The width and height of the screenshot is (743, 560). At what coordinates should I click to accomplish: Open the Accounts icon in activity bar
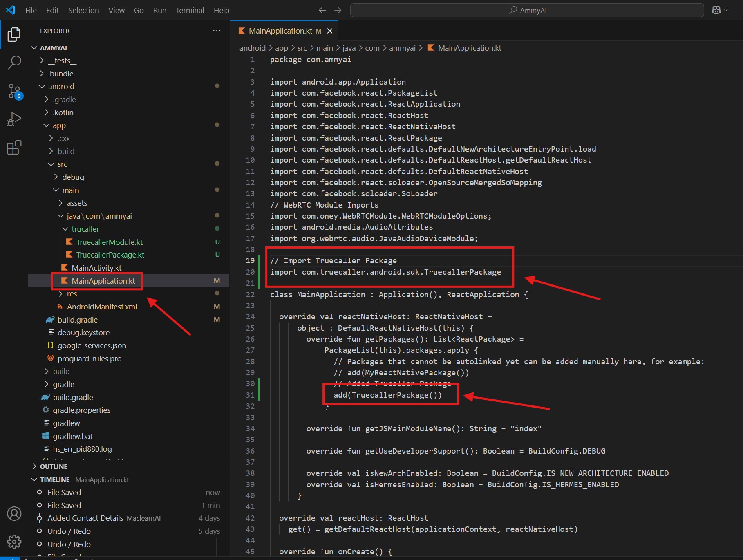tap(14, 513)
